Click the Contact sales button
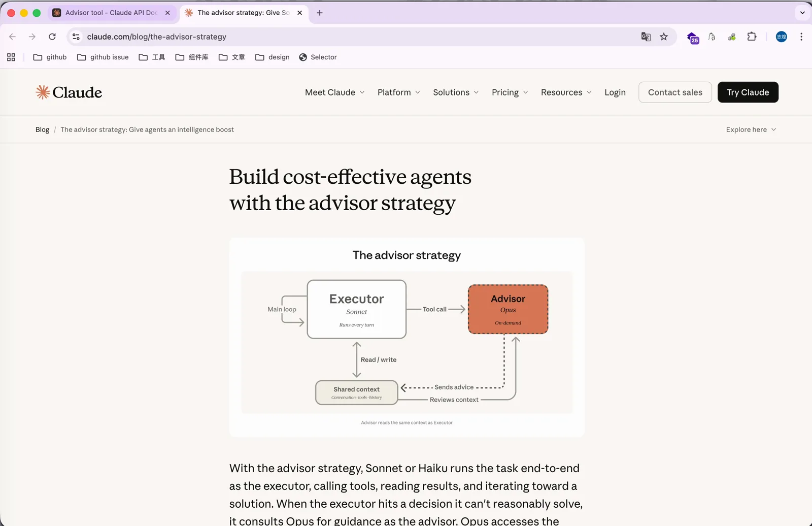 click(x=675, y=92)
